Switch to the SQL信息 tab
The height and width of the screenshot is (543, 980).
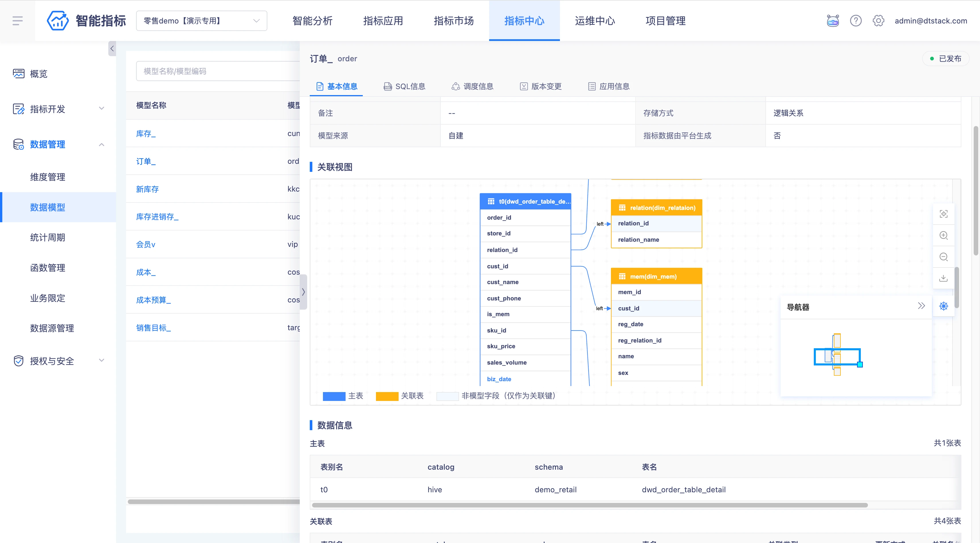pyautogui.click(x=404, y=86)
